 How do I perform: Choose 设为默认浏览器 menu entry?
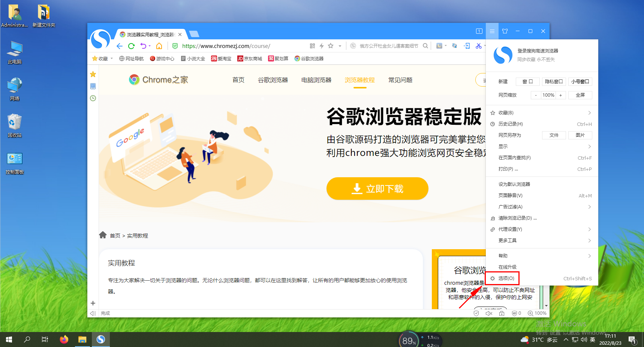pyautogui.click(x=542, y=184)
